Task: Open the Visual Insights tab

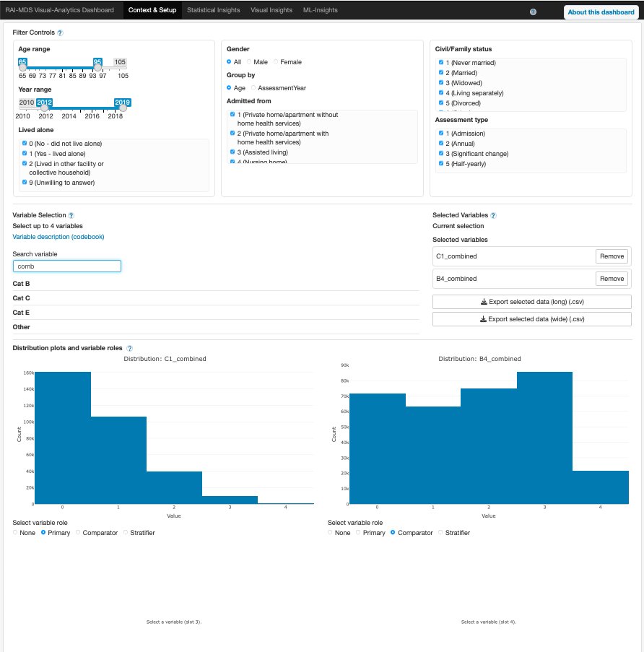Action: [271, 10]
